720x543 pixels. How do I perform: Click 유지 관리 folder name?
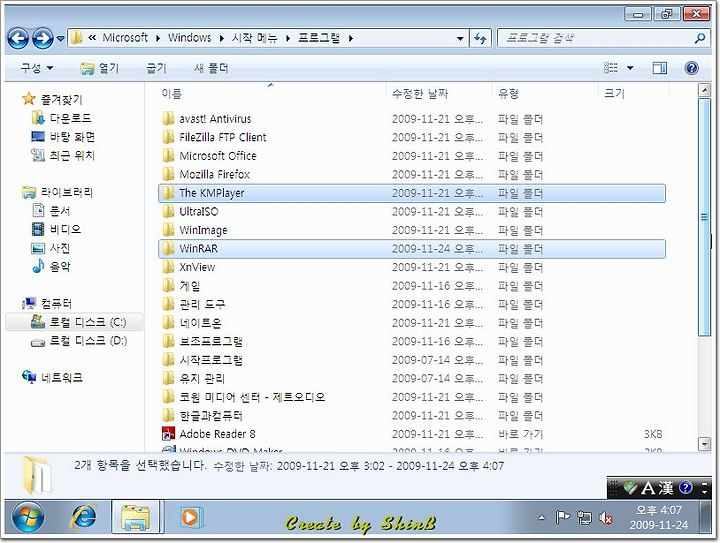click(x=202, y=378)
